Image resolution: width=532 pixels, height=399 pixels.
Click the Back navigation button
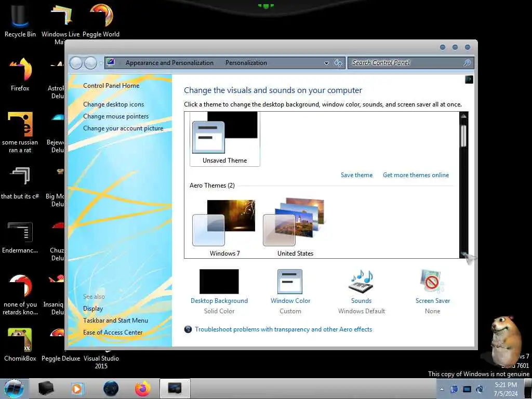pos(76,63)
